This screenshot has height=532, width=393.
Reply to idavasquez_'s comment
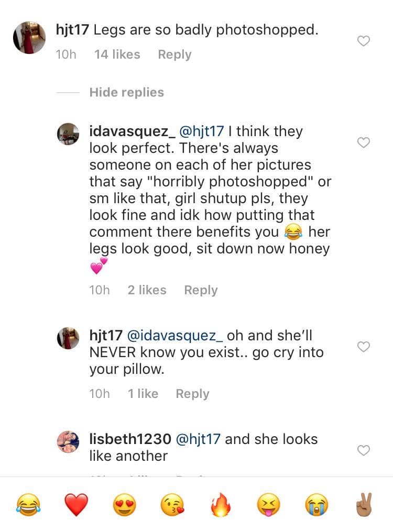pyautogui.click(x=201, y=290)
